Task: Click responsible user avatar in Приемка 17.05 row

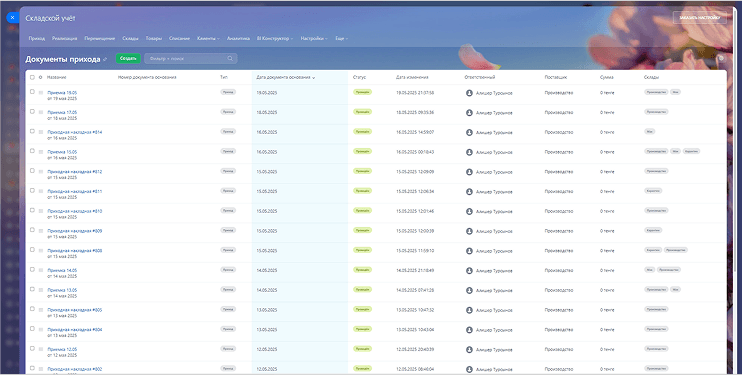Action: pos(469,113)
